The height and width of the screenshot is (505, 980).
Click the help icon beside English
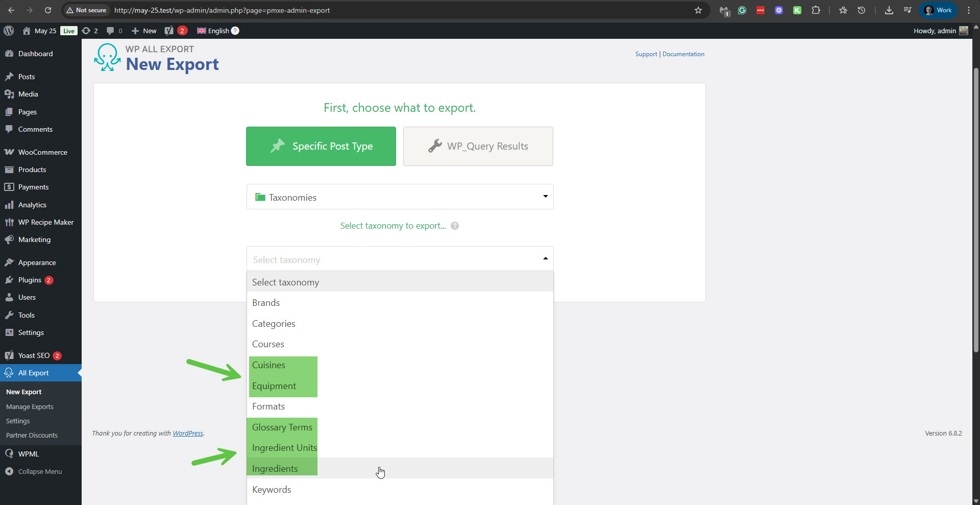pyautogui.click(x=235, y=31)
